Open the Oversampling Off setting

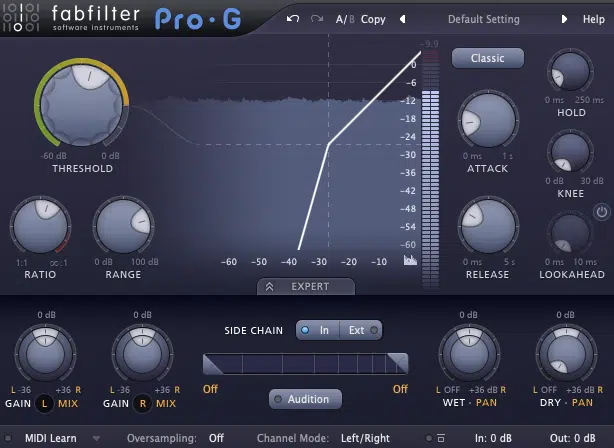[x=216, y=438]
